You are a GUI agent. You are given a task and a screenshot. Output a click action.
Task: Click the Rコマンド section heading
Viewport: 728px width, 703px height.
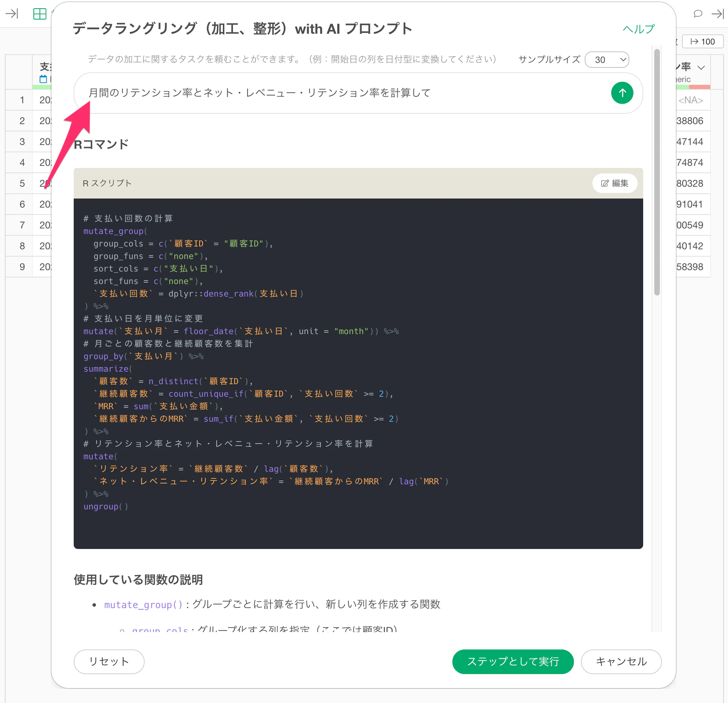point(101,144)
